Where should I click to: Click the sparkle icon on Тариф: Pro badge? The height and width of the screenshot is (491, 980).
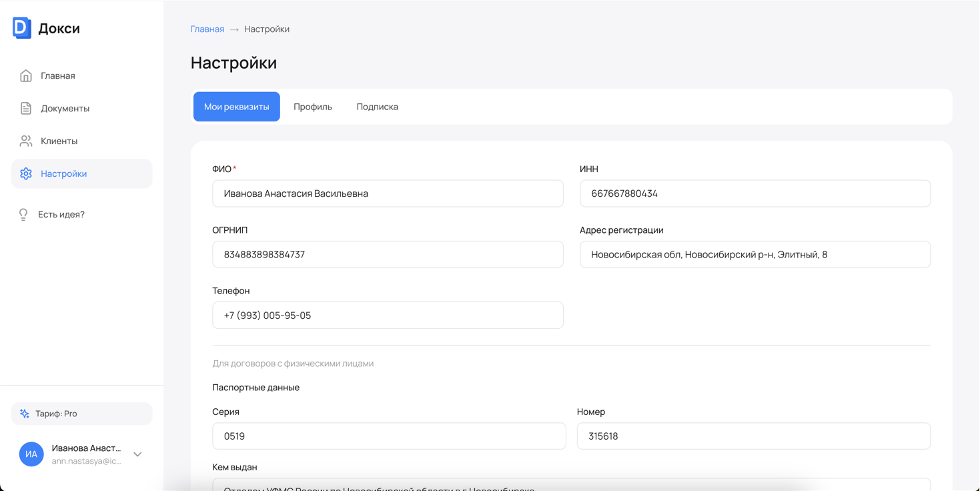point(25,413)
